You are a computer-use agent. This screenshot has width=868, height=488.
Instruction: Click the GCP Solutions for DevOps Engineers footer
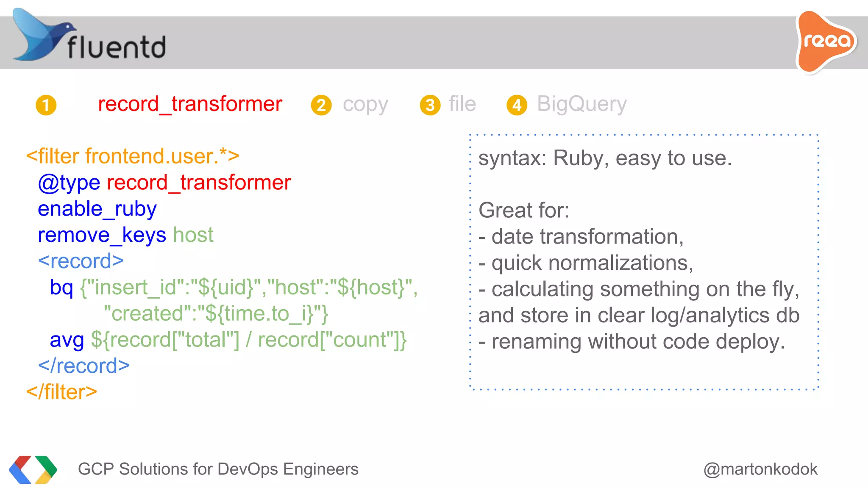218,469
